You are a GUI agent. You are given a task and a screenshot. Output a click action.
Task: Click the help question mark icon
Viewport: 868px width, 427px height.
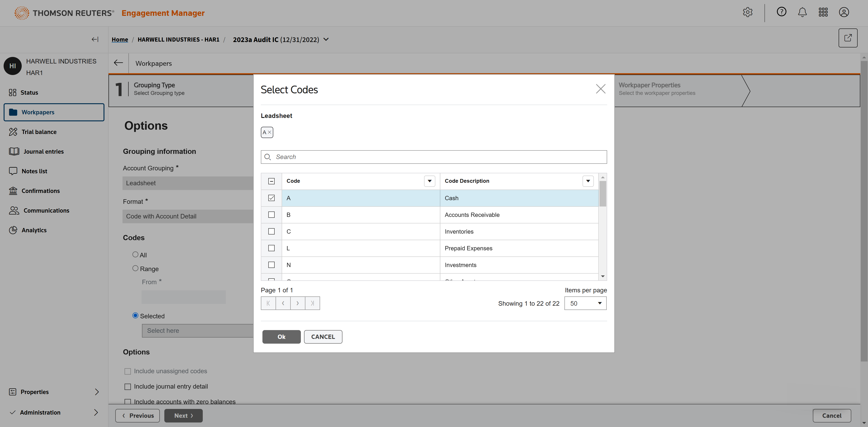[781, 12]
